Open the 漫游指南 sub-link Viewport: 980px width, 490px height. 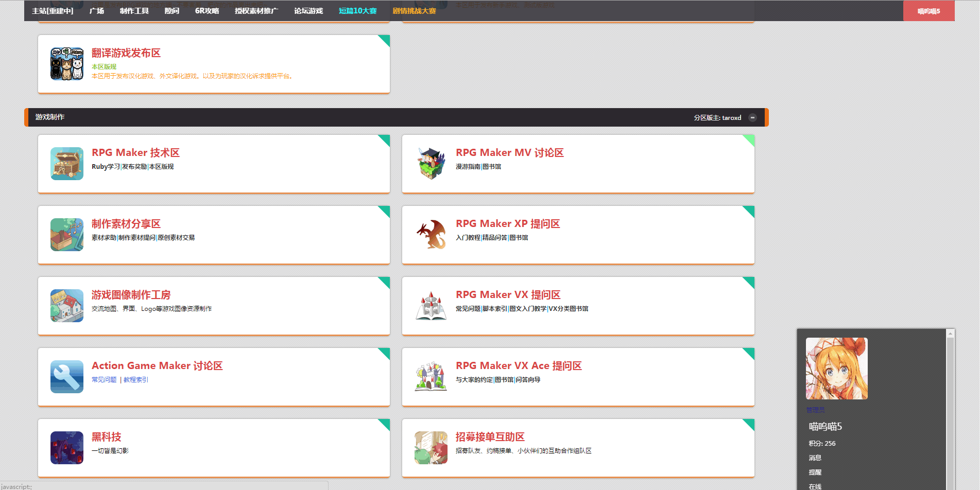468,167
